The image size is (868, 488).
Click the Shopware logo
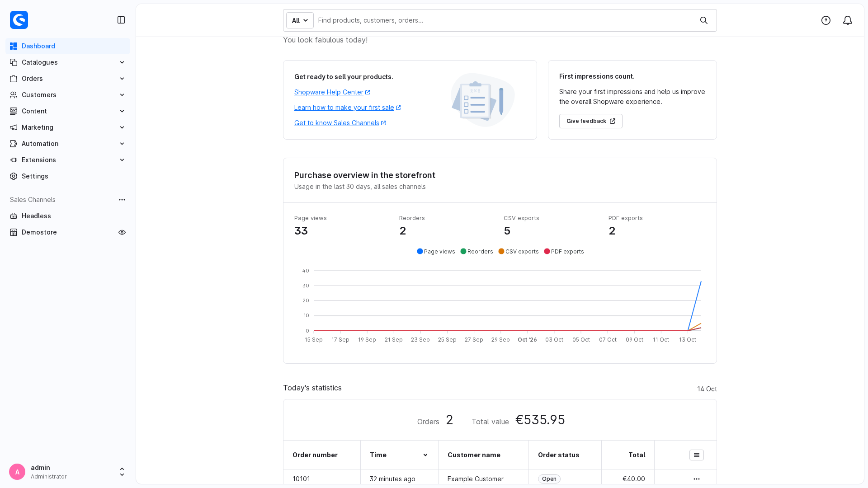(19, 20)
